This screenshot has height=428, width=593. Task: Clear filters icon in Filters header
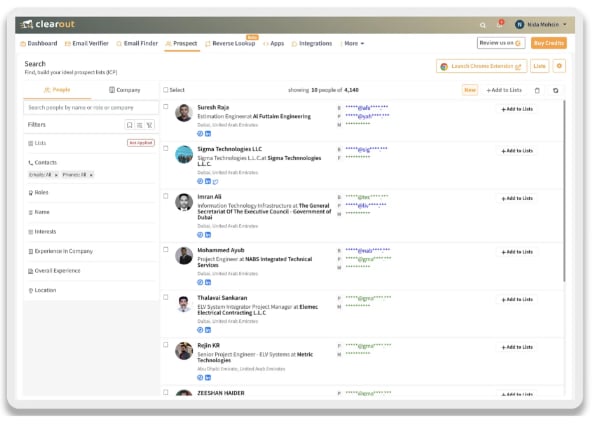click(150, 125)
